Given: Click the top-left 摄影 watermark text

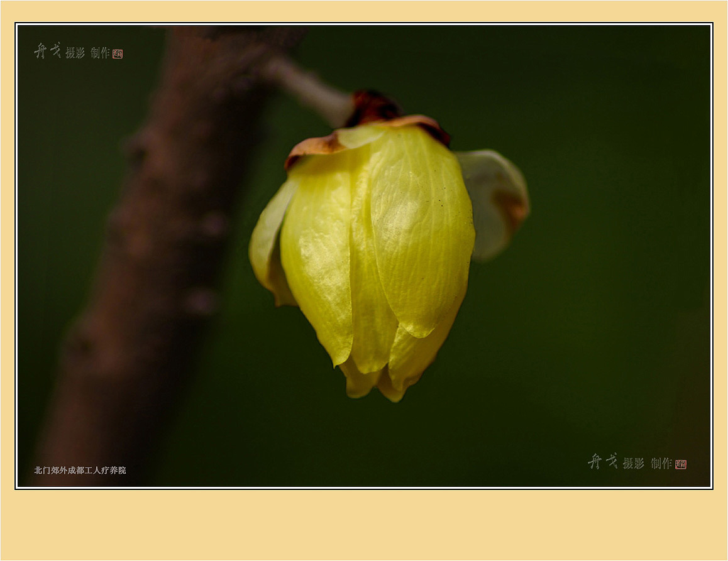Looking at the screenshot, I should click(x=75, y=53).
